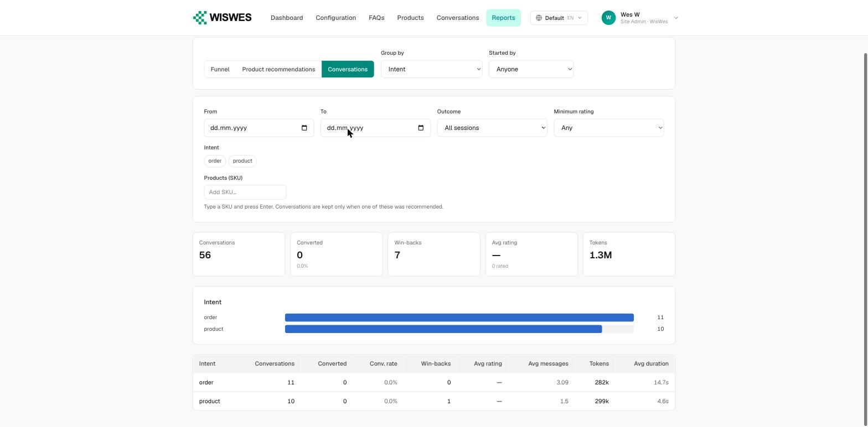This screenshot has width=868, height=427.
Task: Click the order label in Intent chart
Action: pos(210,317)
